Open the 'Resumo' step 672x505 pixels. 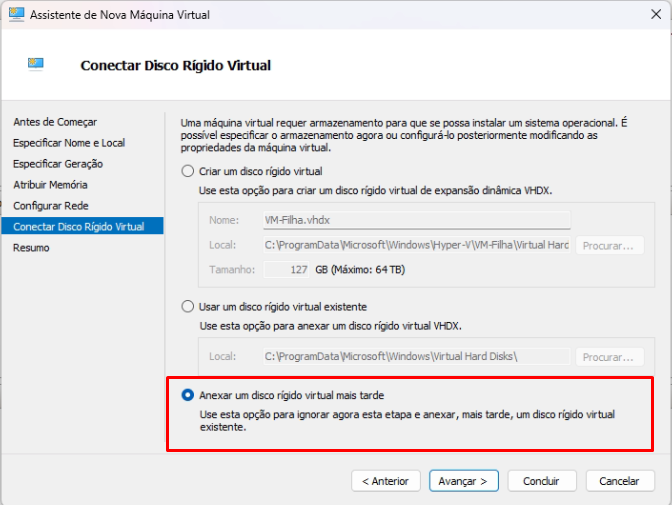pos(31,248)
